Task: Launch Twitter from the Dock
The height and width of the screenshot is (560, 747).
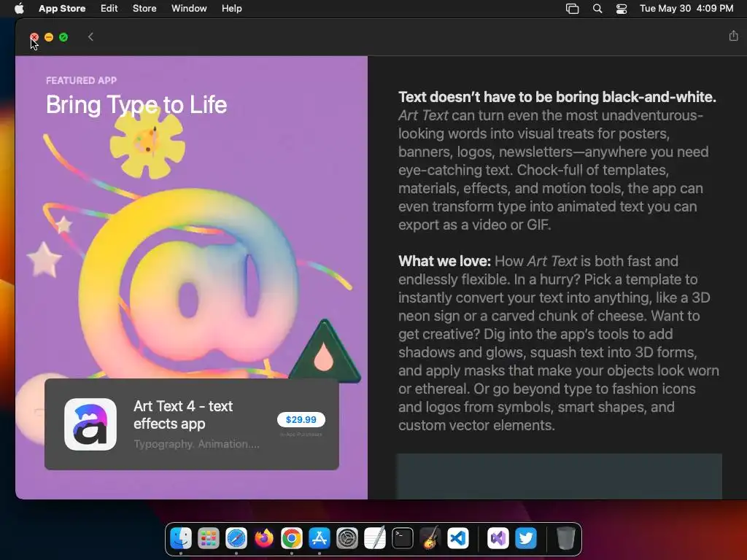Action: 525,539
